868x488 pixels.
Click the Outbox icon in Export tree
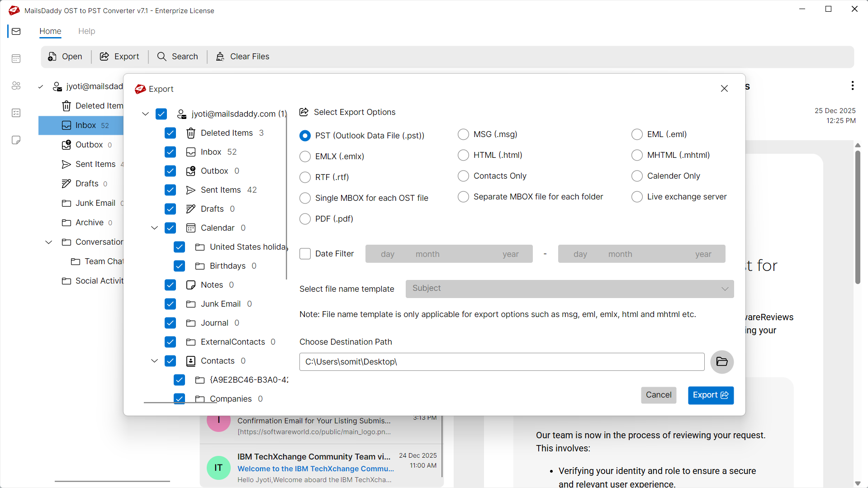pos(191,171)
